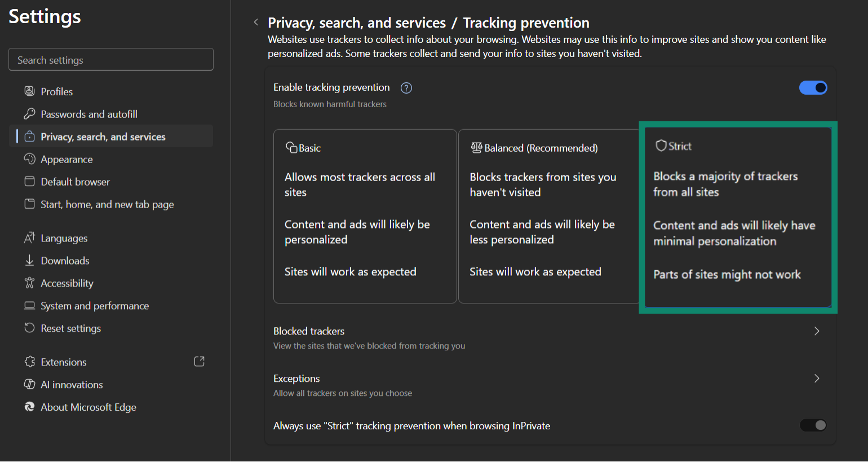The width and height of the screenshot is (868, 462).
Task: Click the Downloads arrow icon
Action: (x=29, y=261)
